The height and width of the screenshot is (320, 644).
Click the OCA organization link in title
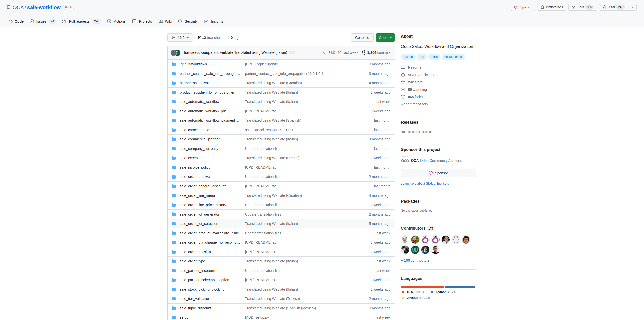18,7
